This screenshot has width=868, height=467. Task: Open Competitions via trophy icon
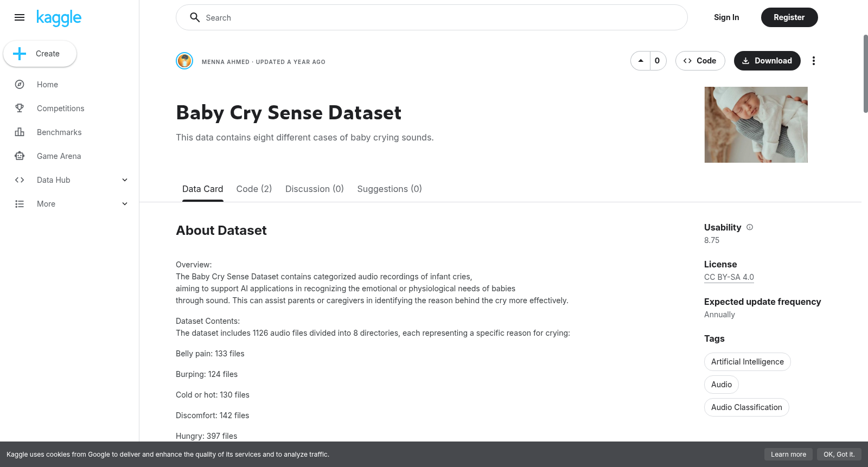click(x=20, y=108)
